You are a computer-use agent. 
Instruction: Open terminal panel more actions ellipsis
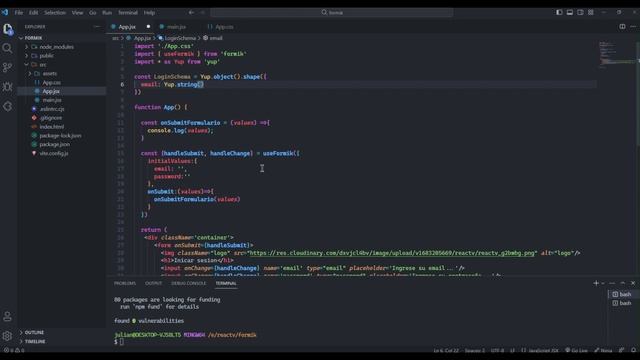pyautogui.click(x=612, y=283)
